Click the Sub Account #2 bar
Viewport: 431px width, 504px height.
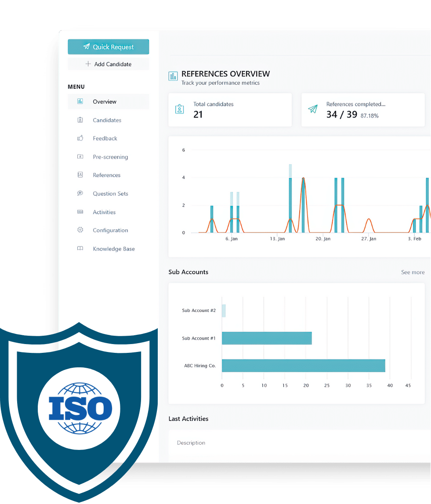click(224, 311)
